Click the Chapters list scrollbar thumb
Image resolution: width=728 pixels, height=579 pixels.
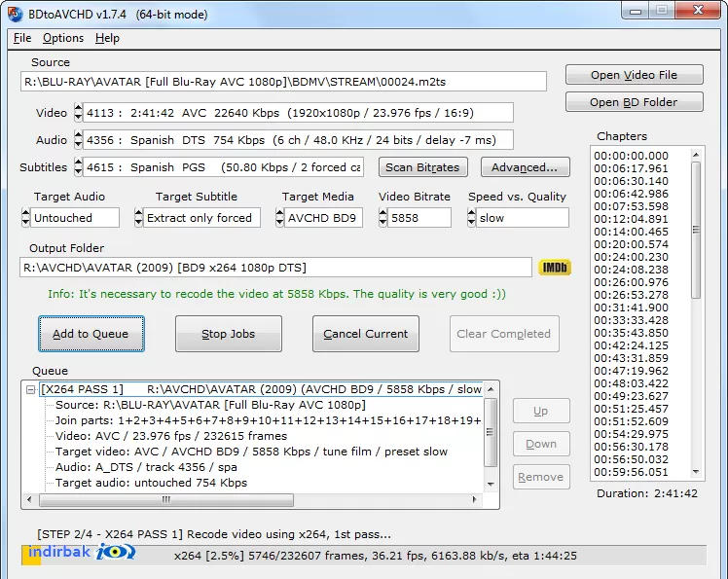[696, 230]
